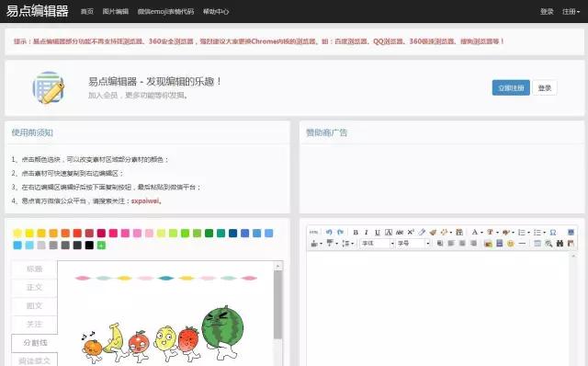Switch to 关注 material tab

pos(35,325)
